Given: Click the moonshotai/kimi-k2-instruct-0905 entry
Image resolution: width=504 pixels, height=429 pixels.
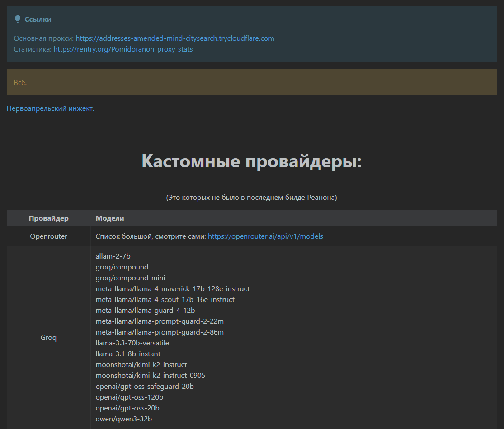Looking at the screenshot, I should tap(150, 375).
